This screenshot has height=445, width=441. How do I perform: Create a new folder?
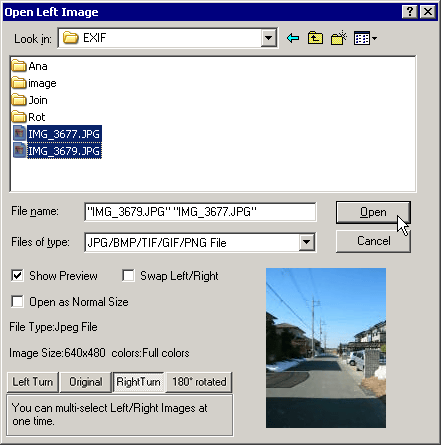(339, 38)
